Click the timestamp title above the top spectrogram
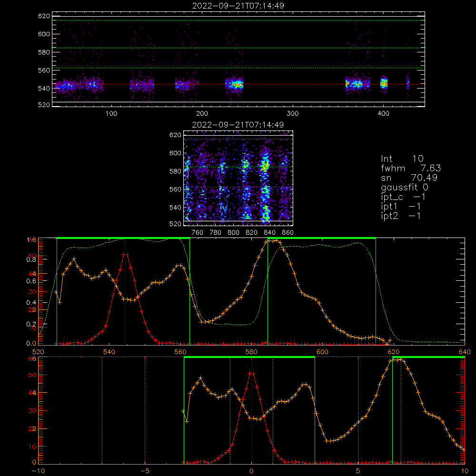The height and width of the screenshot is (476, 476). click(238, 6)
